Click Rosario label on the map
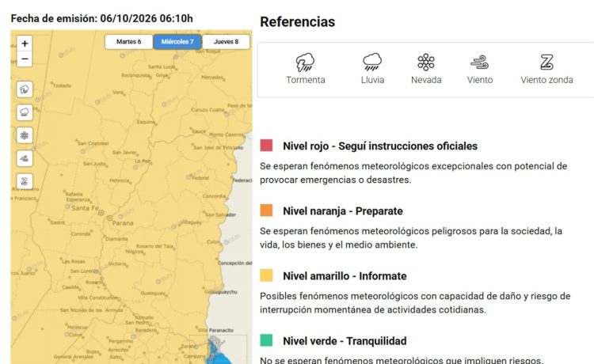The width and height of the screenshot is (594, 364). 93,282
